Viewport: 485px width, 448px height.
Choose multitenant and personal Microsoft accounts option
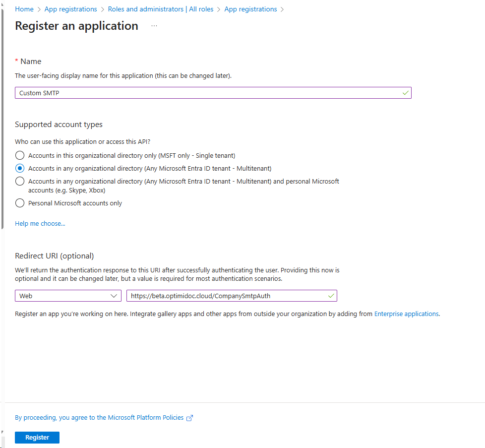[20, 181]
